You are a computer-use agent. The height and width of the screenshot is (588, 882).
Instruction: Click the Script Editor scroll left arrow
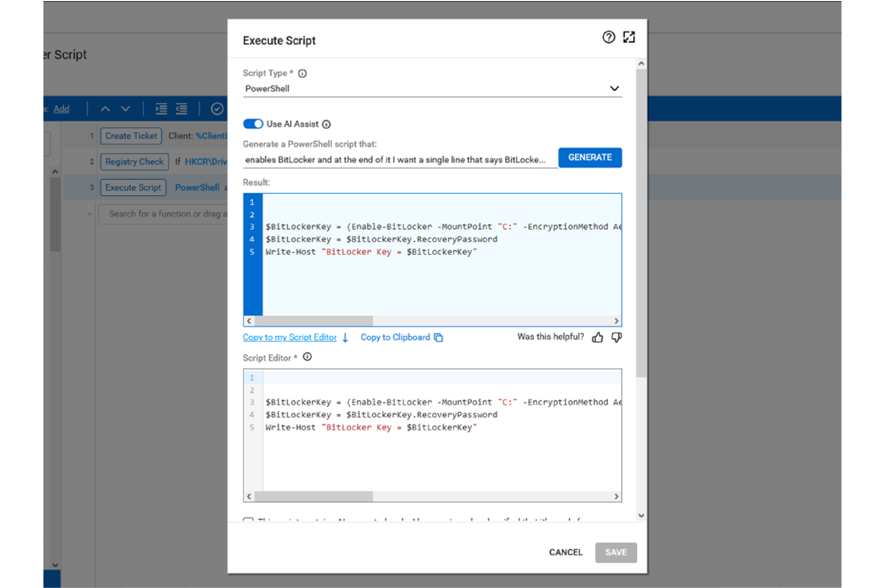pos(249,497)
